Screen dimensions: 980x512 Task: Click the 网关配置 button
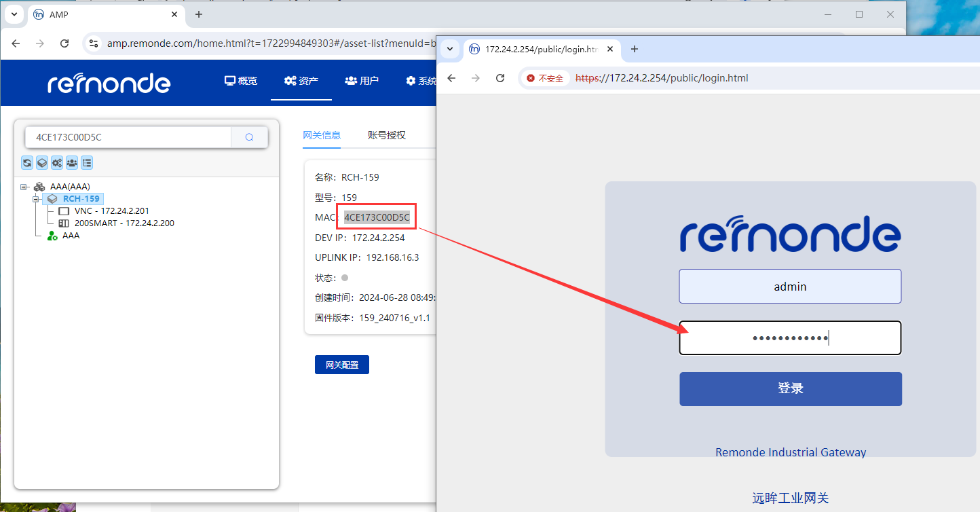click(342, 365)
